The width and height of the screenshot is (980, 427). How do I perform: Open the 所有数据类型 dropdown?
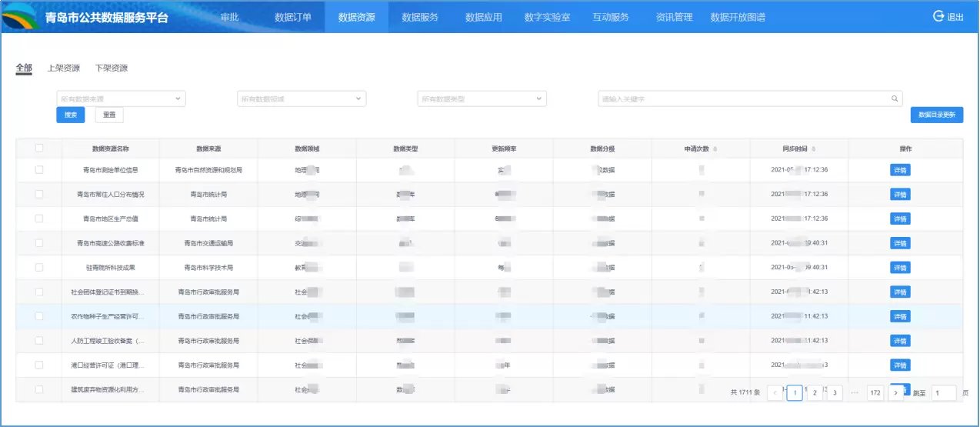482,98
